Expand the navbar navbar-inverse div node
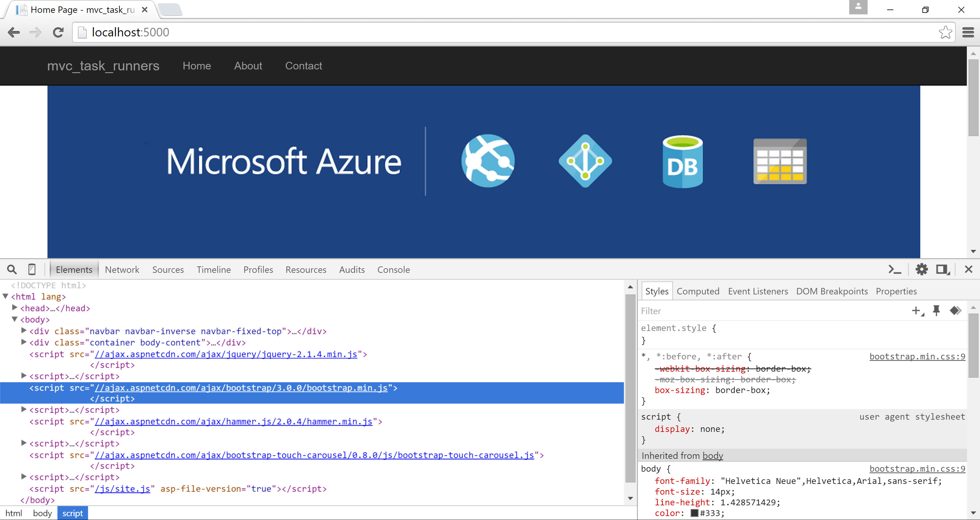Viewport: 980px width, 520px height. pyautogui.click(x=24, y=331)
